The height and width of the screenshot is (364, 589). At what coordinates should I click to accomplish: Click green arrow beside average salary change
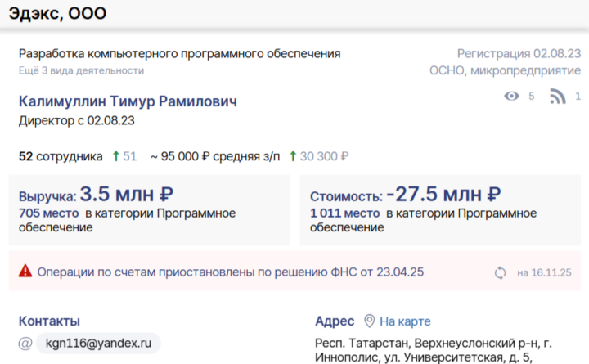294,156
